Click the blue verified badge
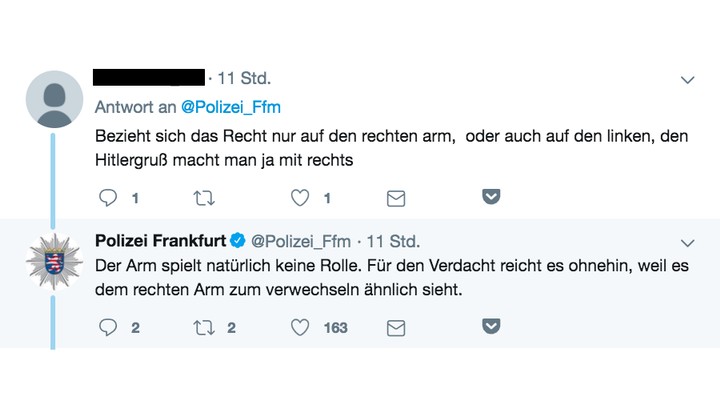Screen dimensions: 720x404 click(x=237, y=240)
